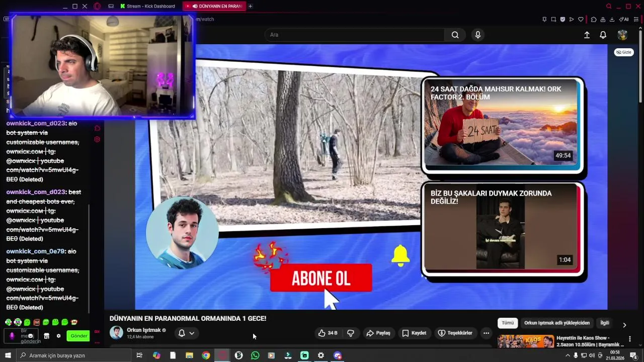Open '24 SAAT DAĞDA MAHSUR KALMAK' end card
The image size is (644, 362).
click(x=502, y=125)
